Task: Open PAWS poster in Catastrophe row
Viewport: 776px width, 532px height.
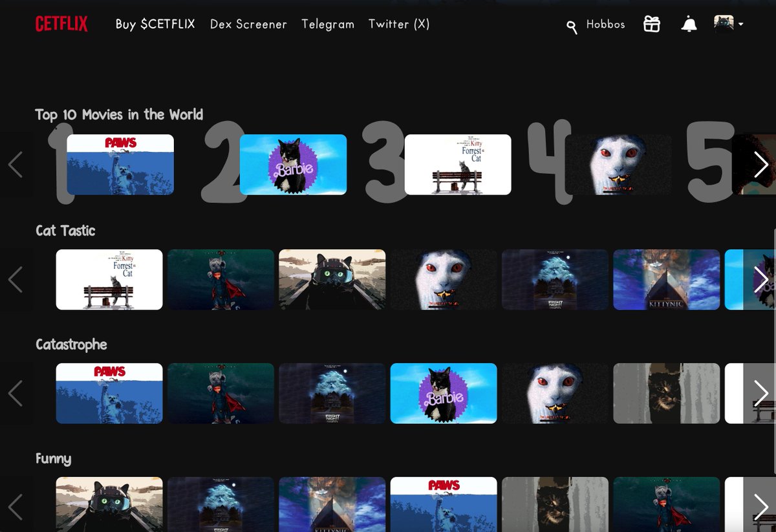Action: [109, 393]
